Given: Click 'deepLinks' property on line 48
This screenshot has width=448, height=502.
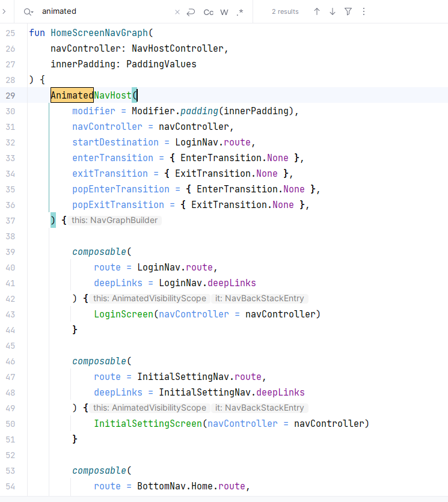Looking at the screenshot, I should (280, 393).
